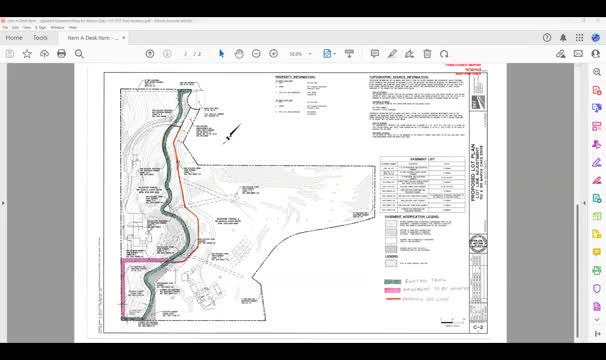Add a comment with the speech bubble icon
Image resolution: width=606 pixels, height=360 pixels.
point(374,54)
